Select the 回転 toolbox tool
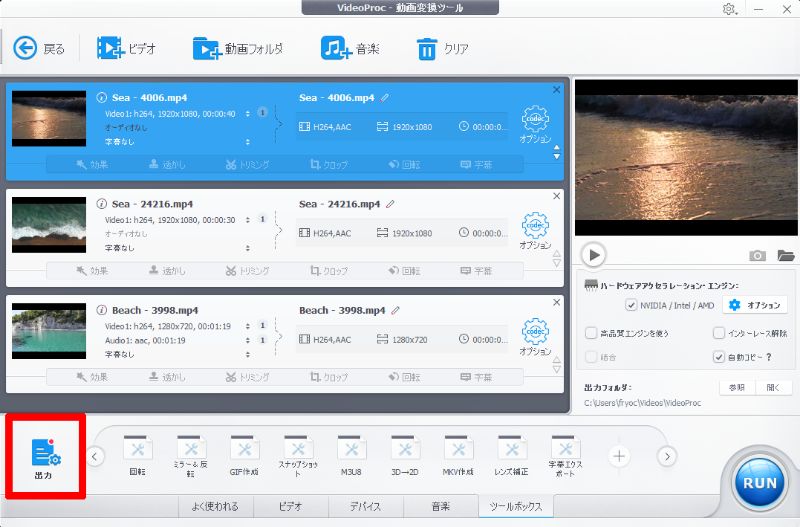 pos(138,456)
